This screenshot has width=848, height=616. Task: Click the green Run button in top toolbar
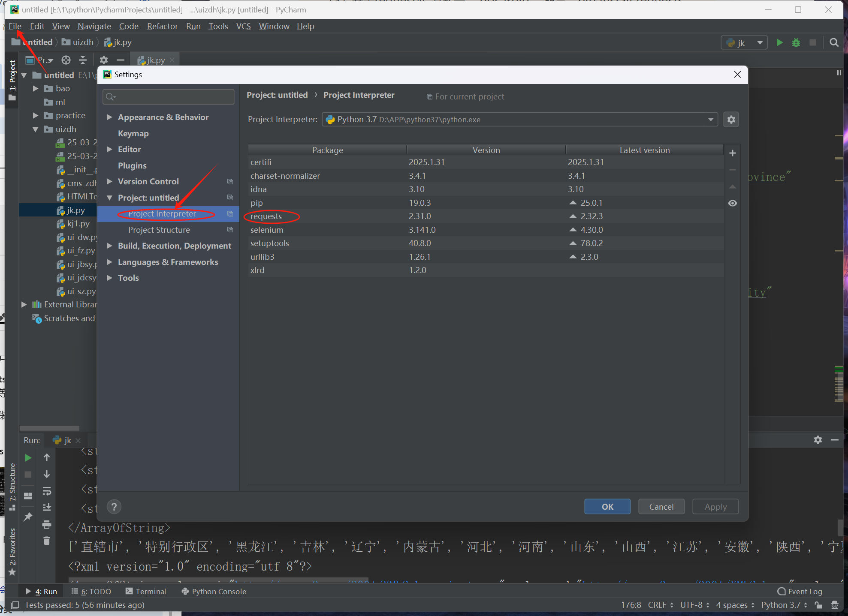[779, 42]
